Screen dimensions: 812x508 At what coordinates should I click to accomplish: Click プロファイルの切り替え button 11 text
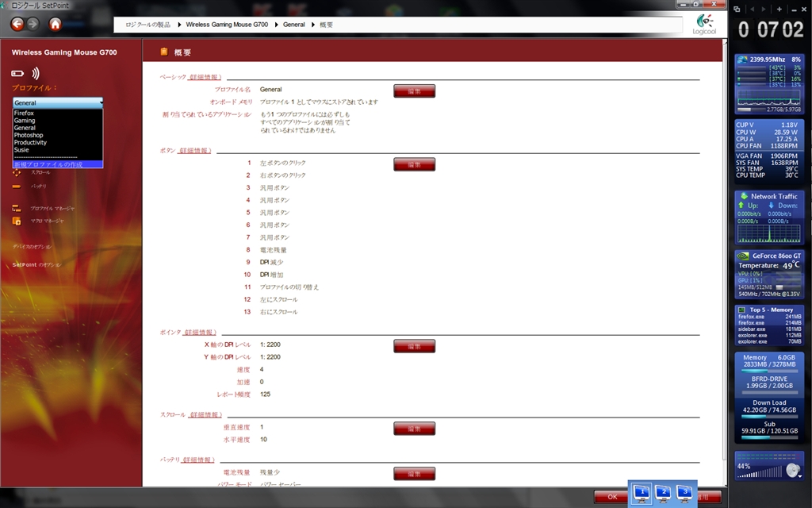pyautogui.click(x=289, y=287)
